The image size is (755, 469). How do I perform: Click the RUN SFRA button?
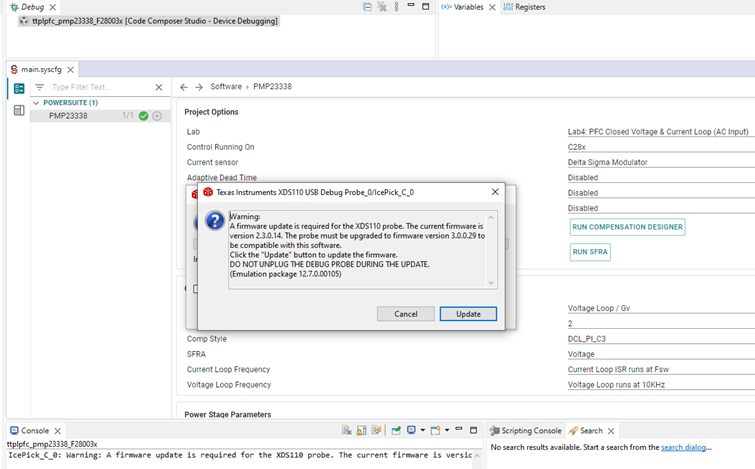click(x=590, y=252)
